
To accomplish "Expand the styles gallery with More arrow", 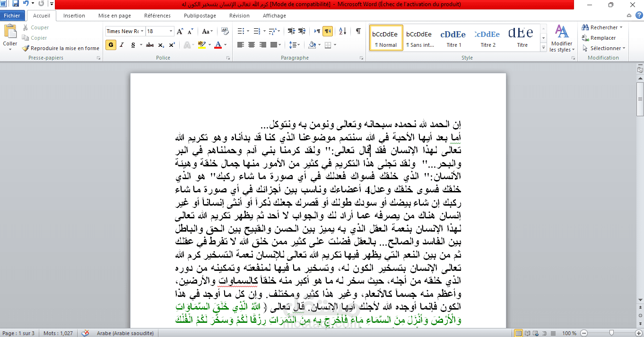I will [543, 46].
